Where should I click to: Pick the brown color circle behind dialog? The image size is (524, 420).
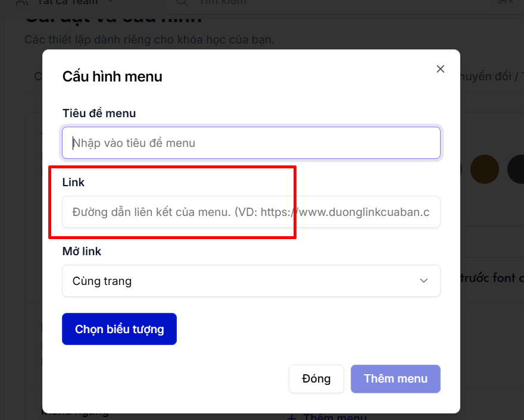pos(484,170)
